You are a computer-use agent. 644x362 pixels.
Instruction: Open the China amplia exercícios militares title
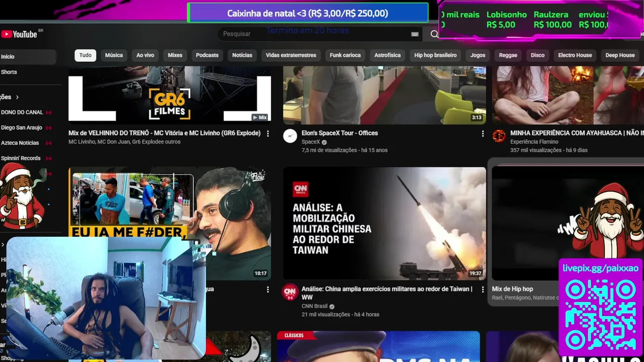pyautogui.click(x=387, y=293)
